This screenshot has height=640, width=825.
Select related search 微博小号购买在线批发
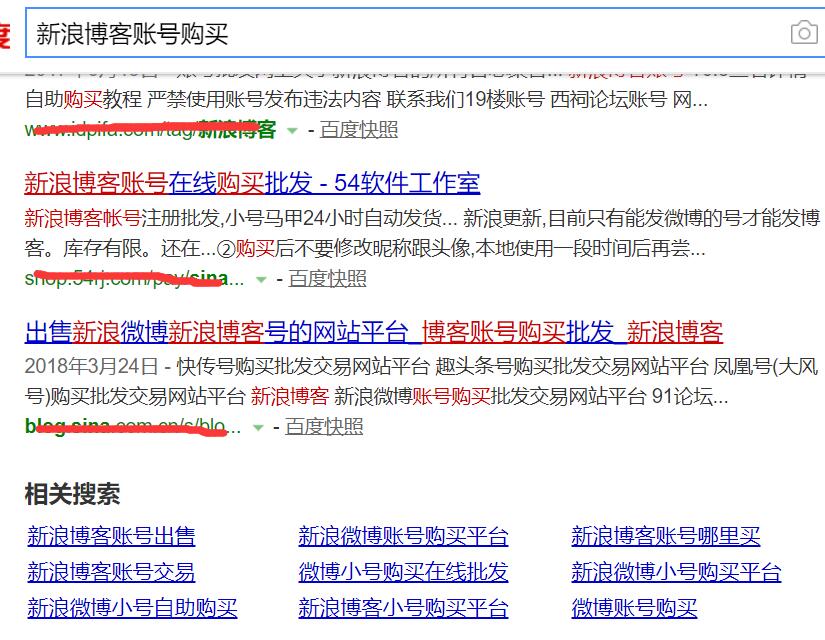403,572
